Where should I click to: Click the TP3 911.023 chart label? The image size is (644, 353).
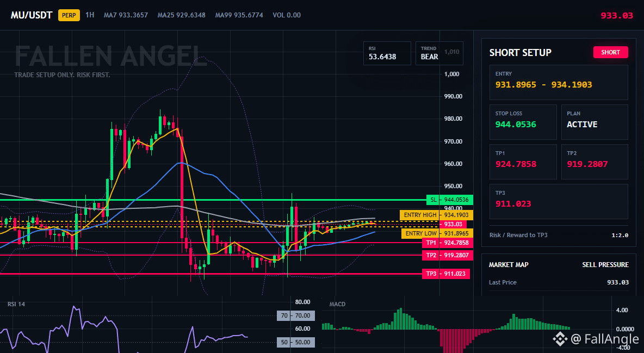pyautogui.click(x=445, y=274)
